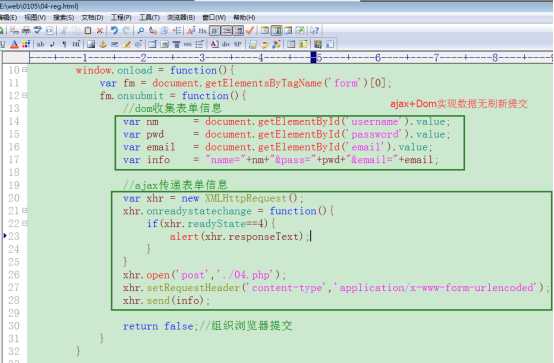This screenshot has width=554, height=363.
Task: Click 'setRequestHeader' in line 27
Action: (193, 288)
